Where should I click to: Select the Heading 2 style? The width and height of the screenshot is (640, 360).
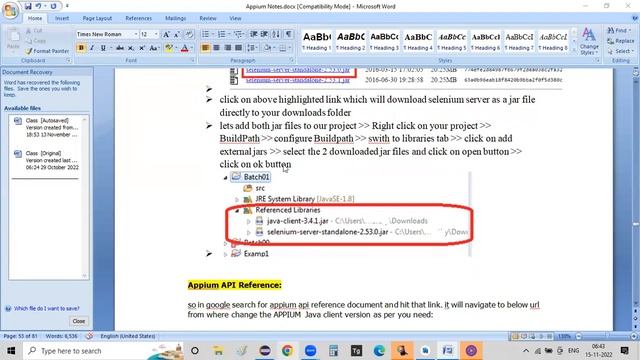click(351, 41)
